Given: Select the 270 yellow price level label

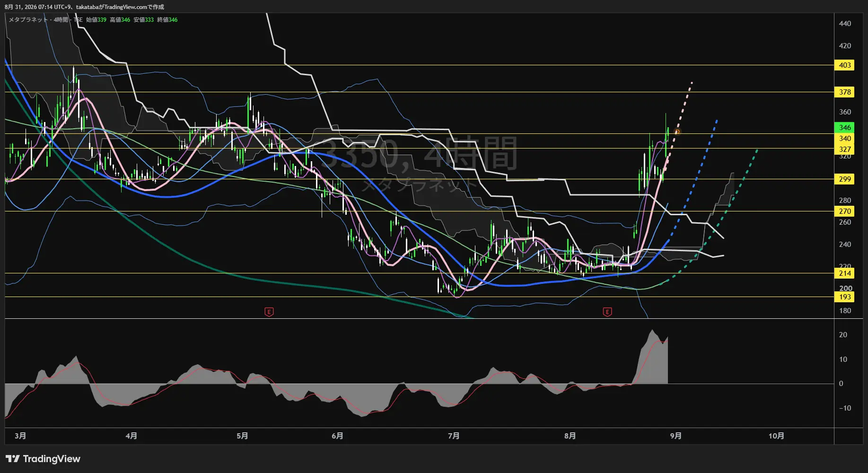Looking at the screenshot, I should pos(845,211).
